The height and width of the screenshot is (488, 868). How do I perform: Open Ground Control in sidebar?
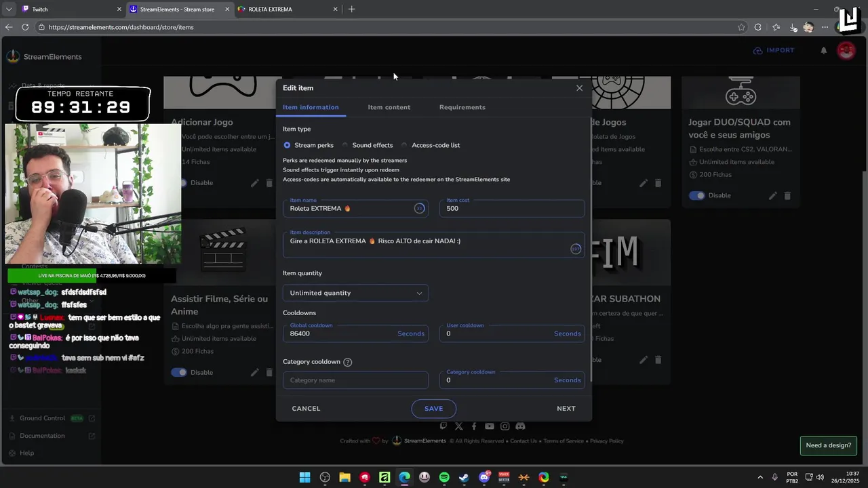[42, 418]
